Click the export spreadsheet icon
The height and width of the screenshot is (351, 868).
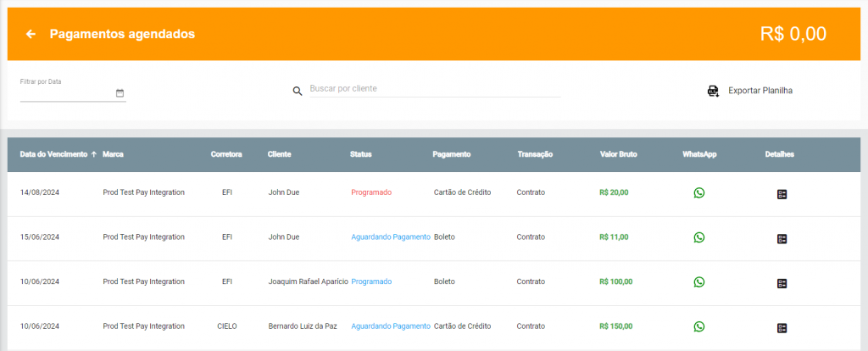[x=713, y=91]
